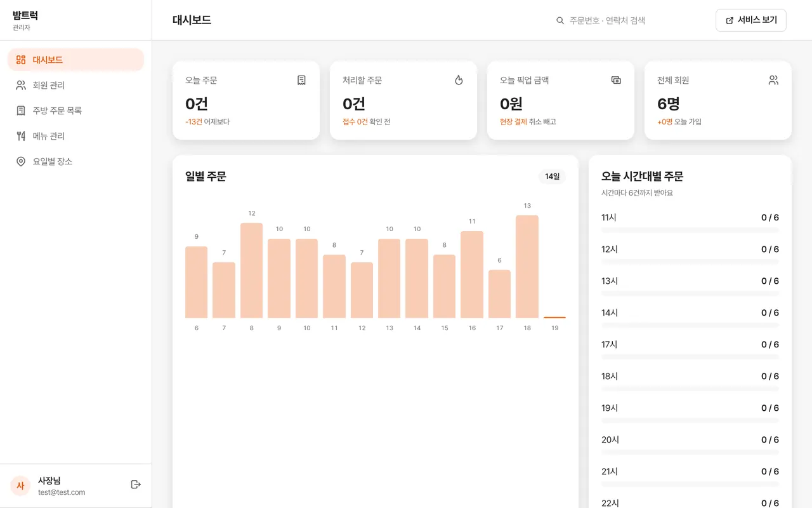Click the fork-and-knife icon beside 메뉴 관리
Viewport: 812px width, 508px height.
tap(21, 136)
